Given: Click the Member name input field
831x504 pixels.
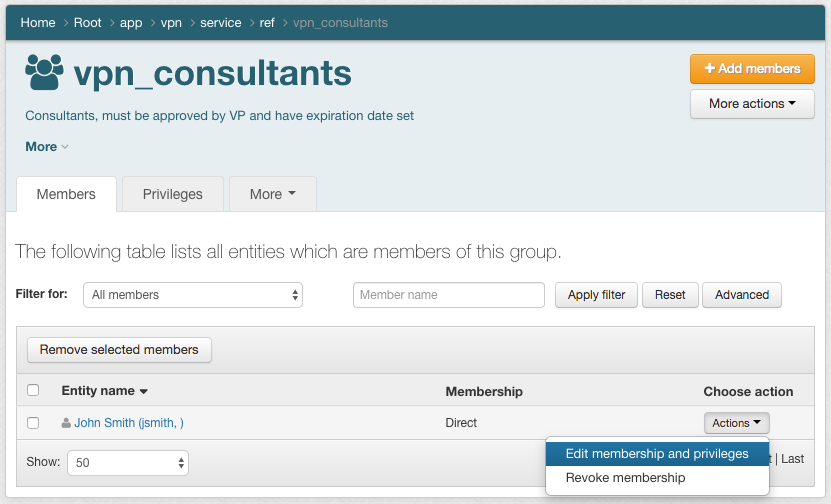Looking at the screenshot, I should point(448,295).
